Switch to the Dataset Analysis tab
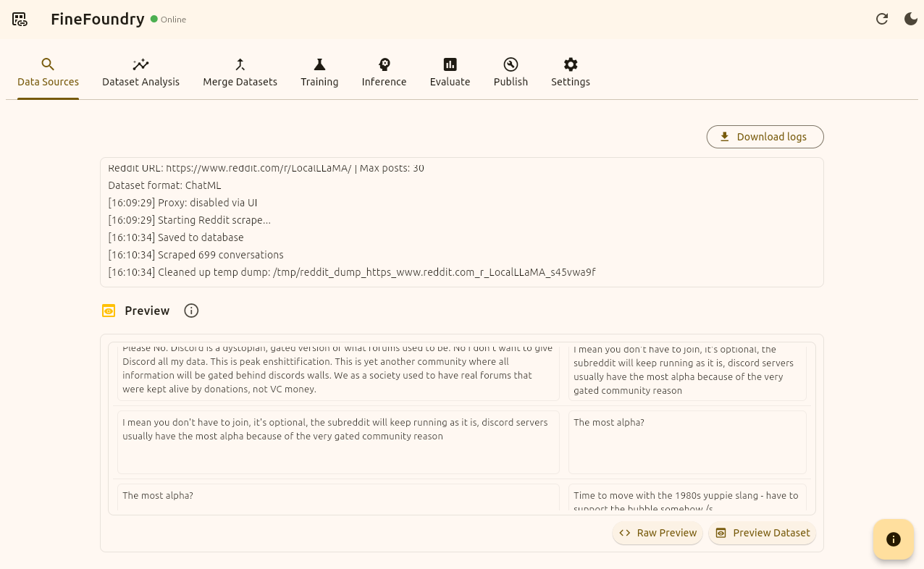 tap(140, 72)
